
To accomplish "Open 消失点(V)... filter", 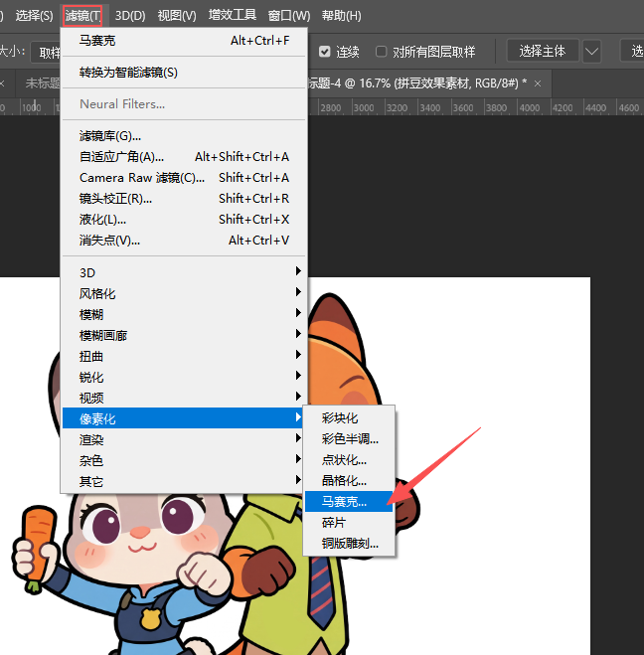I will [184, 241].
